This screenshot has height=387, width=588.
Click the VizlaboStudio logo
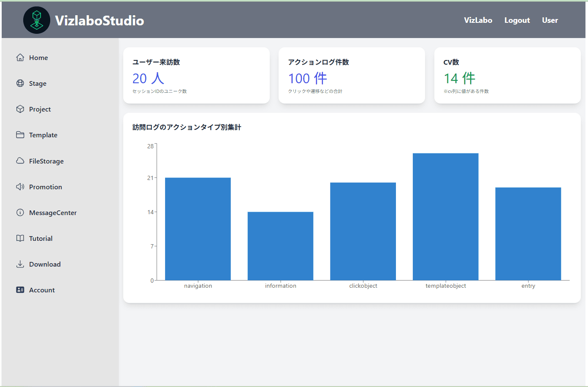click(x=83, y=20)
